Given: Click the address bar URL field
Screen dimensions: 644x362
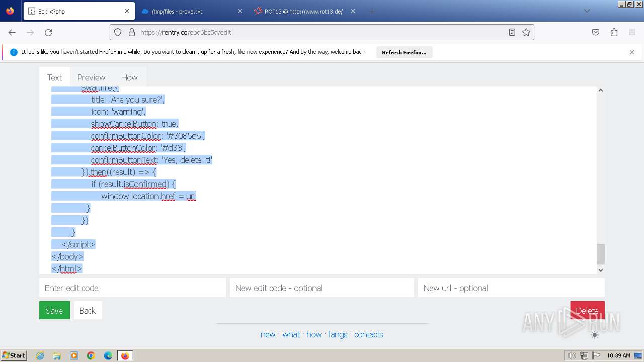Looking at the screenshot, I should [x=322, y=32].
